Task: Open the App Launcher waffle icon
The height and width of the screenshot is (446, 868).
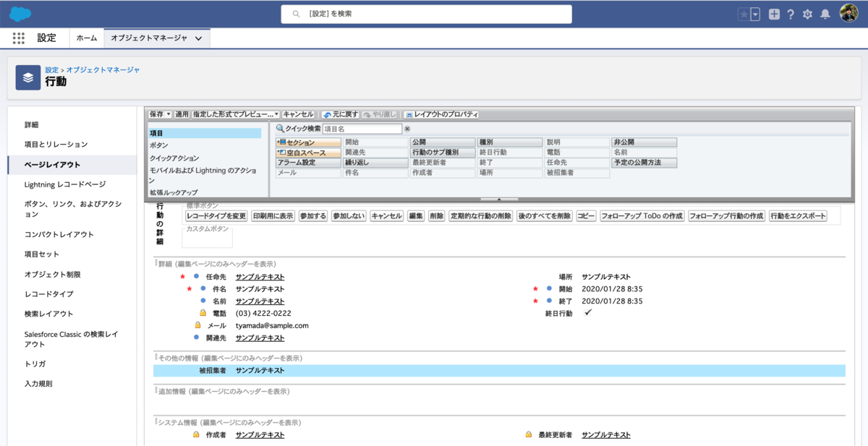Action: [19, 38]
